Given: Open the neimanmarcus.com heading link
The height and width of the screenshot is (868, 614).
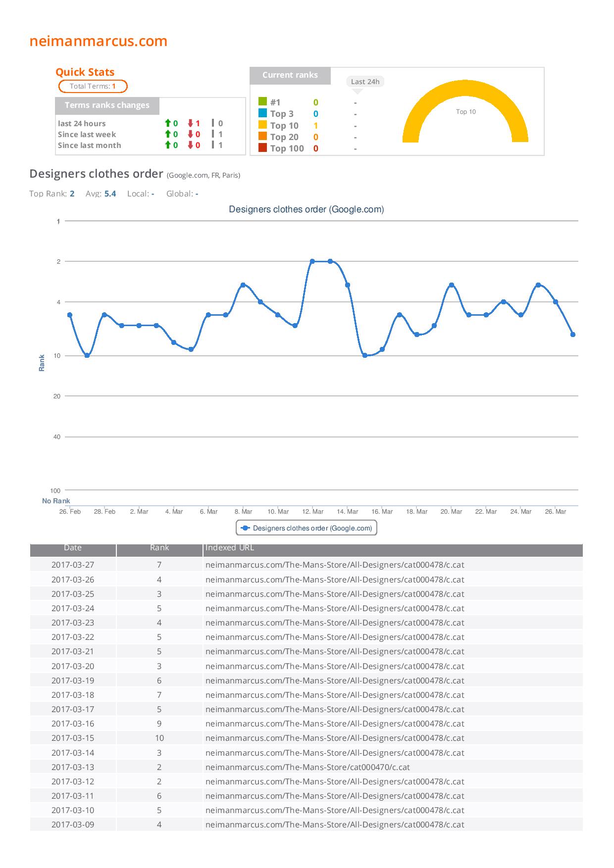Looking at the screenshot, I should (x=99, y=41).
